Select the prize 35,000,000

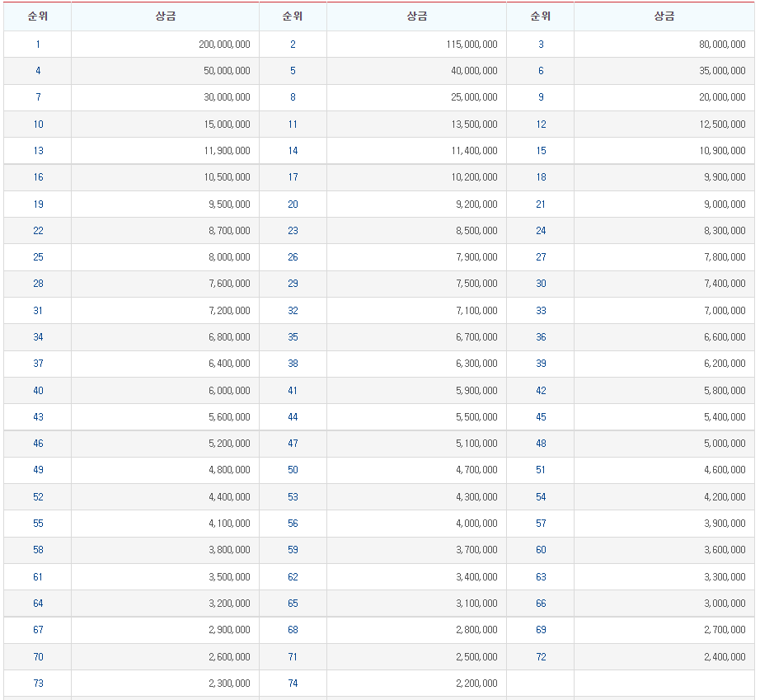pyautogui.click(x=722, y=71)
